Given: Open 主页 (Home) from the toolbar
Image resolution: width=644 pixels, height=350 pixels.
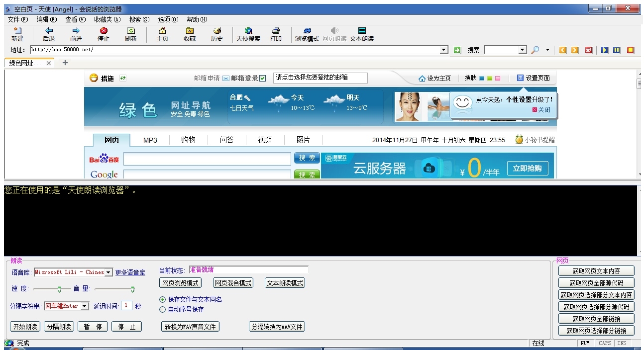Looking at the screenshot, I should coord(162,31).
